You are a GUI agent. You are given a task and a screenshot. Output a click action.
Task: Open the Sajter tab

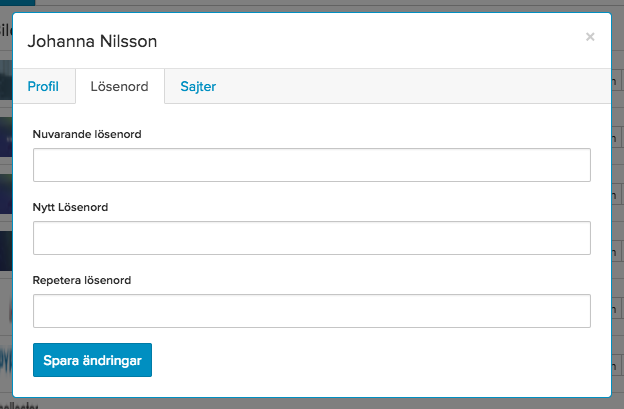pos(198,86)
